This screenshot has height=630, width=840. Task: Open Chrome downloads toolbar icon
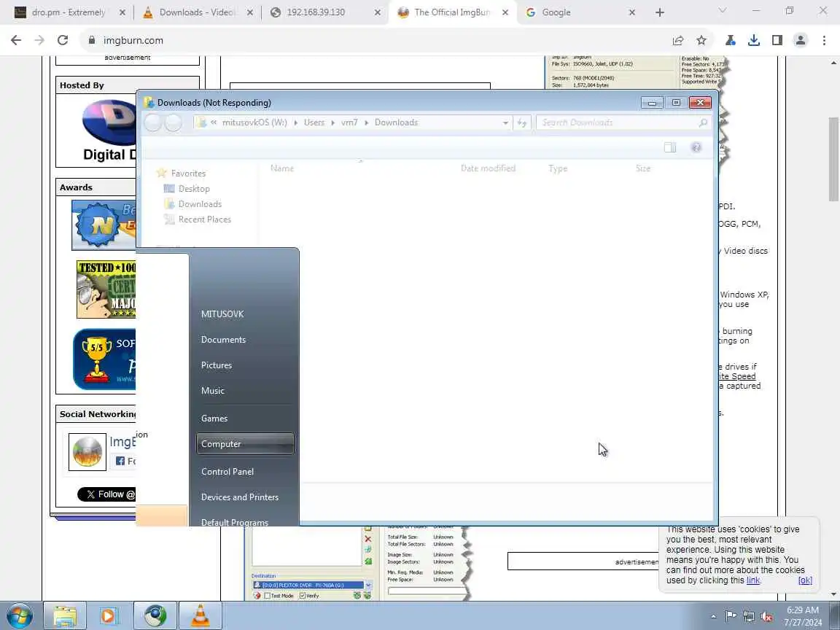tap(754, 40)
